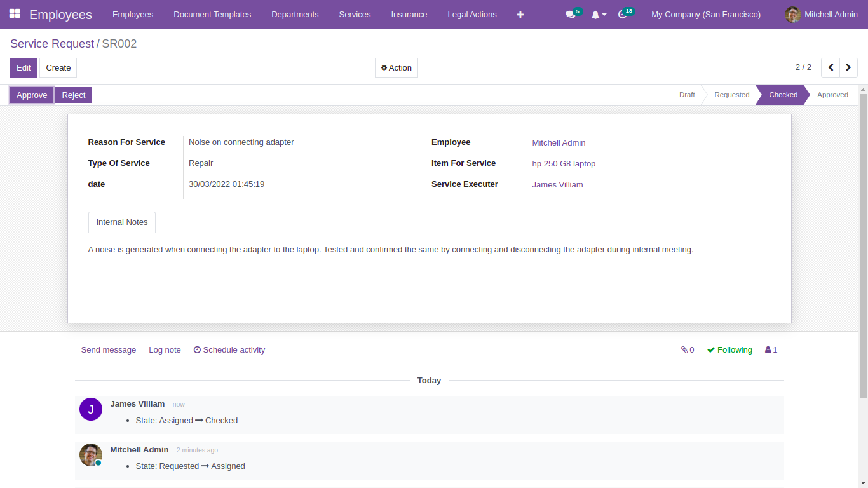The image size is (868, 488).
Task: Switch to the Internal Notes tab
Action: click(121, 222)
